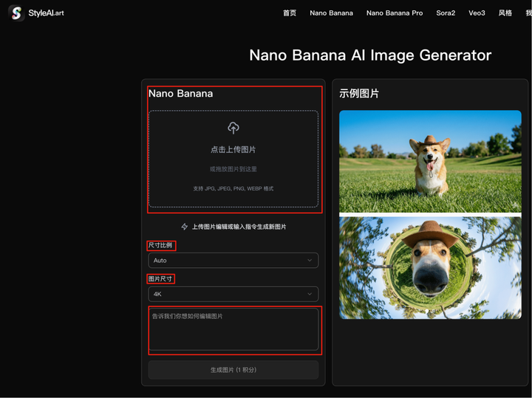
Task: Click the cloud upload icon
Action: (x=233, y=128)
